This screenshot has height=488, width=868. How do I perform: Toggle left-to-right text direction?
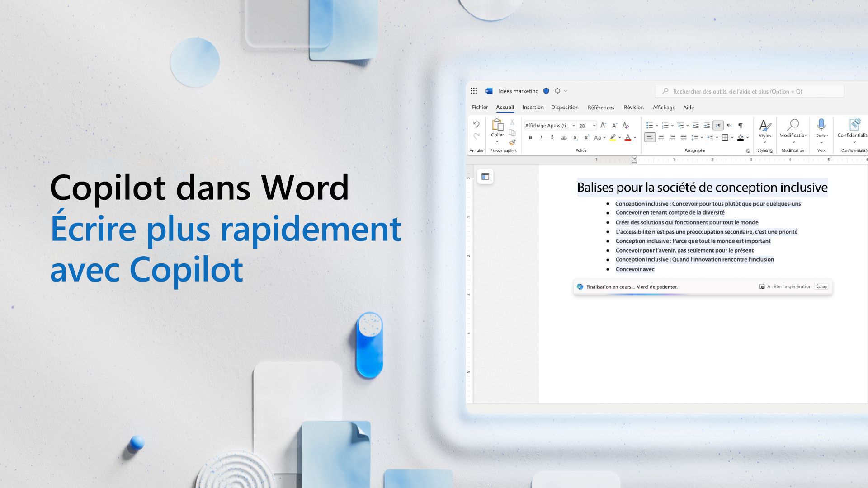click(x=718, y=125)
